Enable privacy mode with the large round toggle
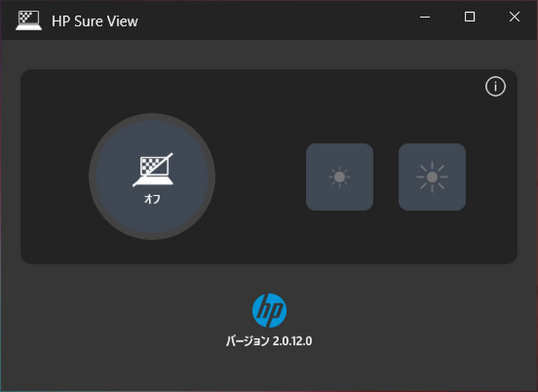The image size is (538, 392). tap(153, 177)
